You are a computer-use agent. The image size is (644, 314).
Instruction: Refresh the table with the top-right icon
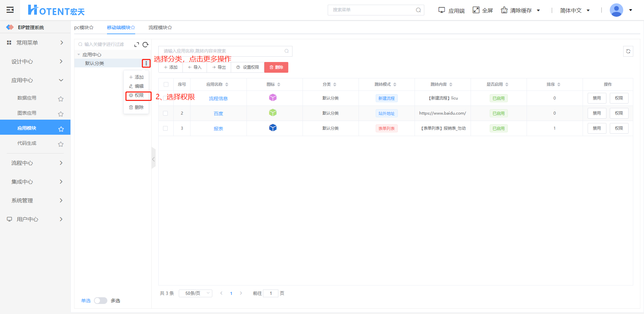(x=628, y=51)
